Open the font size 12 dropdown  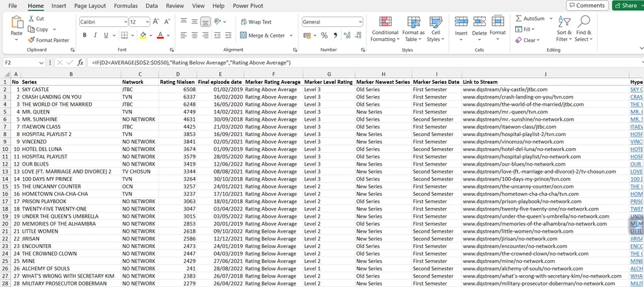pyautogui.click(x=148, y=21)
